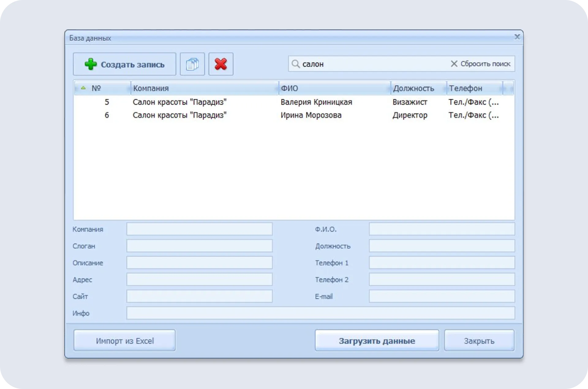Click the phone cell for Валерия Криницкая
Image resolution: width=588 pixels, height=389 pixels.
pyautogui.click(x=473, y=102)
